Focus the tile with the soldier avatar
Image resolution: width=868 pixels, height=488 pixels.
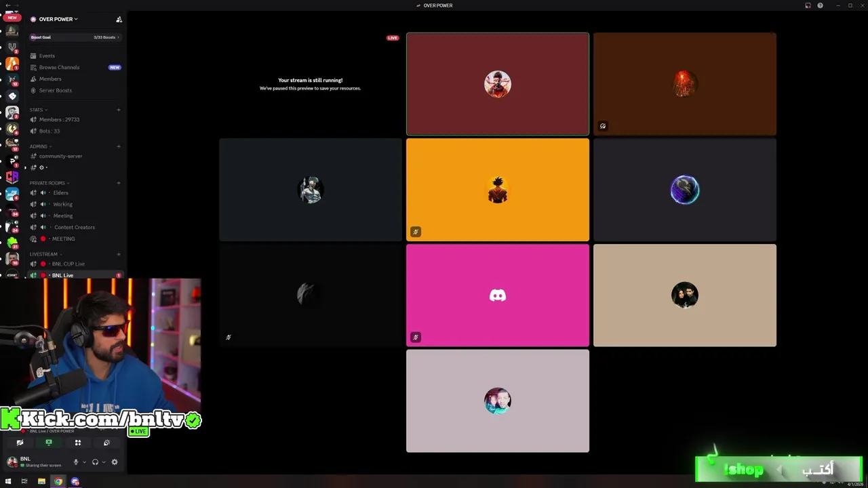[x=311, y=190]
